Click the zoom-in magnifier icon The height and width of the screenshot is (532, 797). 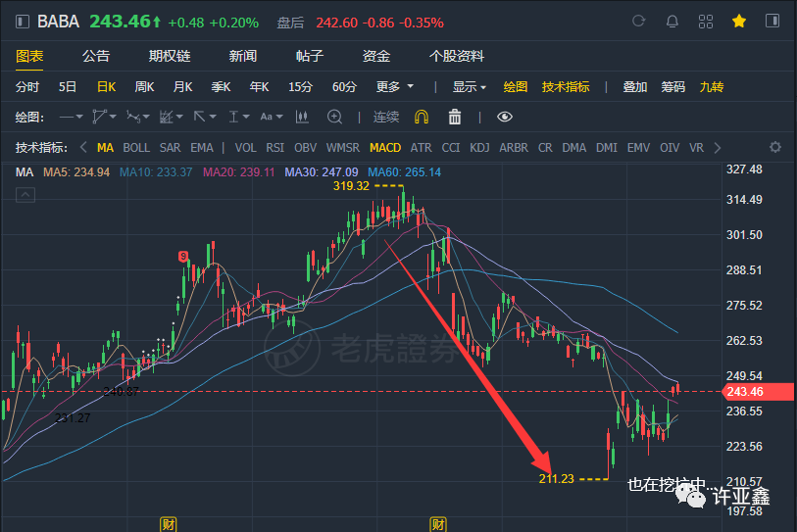click(x=334, y=117)
